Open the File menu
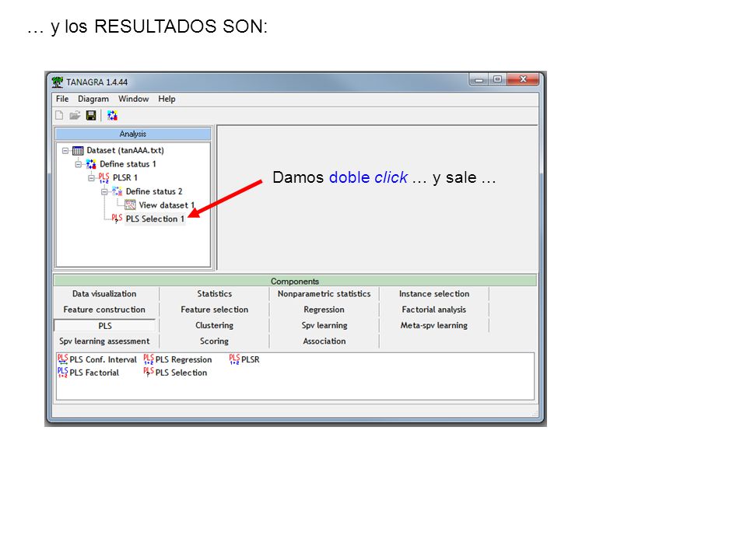The width and height of the screenshot is (747, 560). click(62, 99)
